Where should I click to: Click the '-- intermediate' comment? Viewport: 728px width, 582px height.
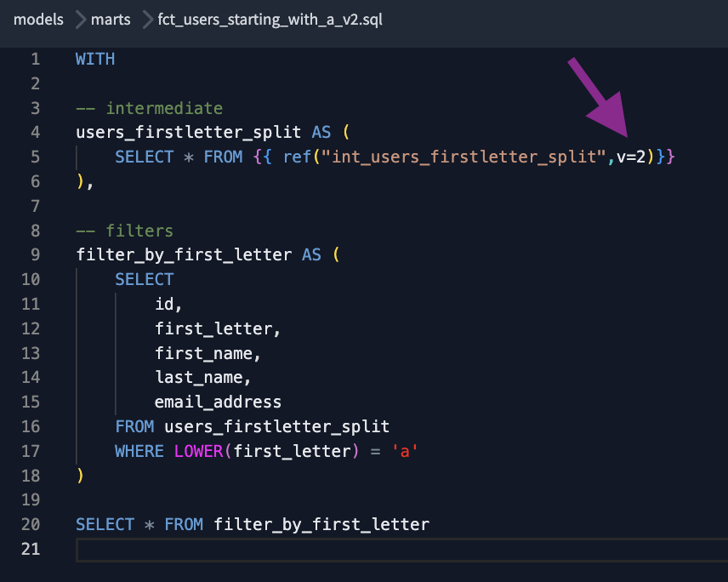pyautogui.click(x=150, y=108)
